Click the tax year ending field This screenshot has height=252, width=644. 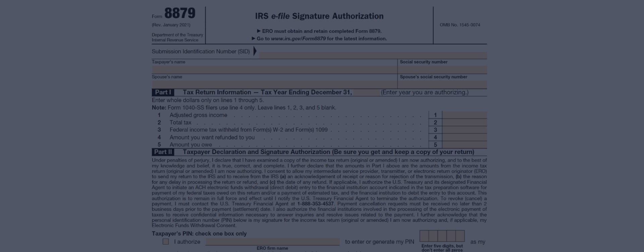(366, 92)
